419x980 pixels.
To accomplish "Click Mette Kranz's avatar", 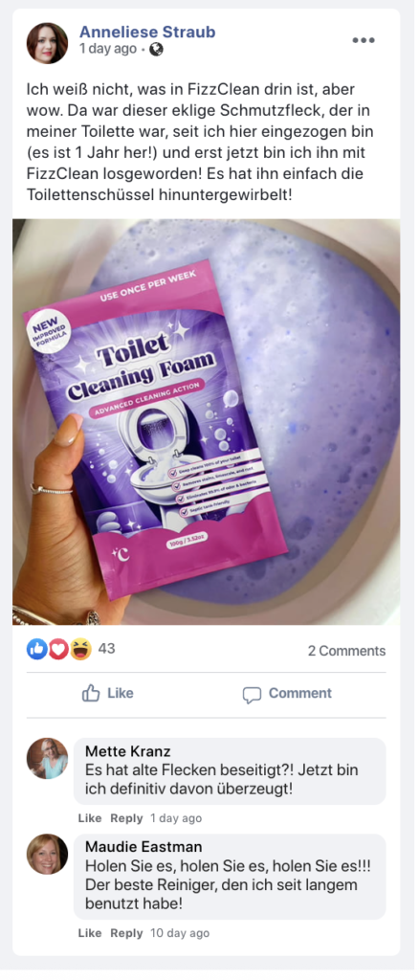I will 48,758.
